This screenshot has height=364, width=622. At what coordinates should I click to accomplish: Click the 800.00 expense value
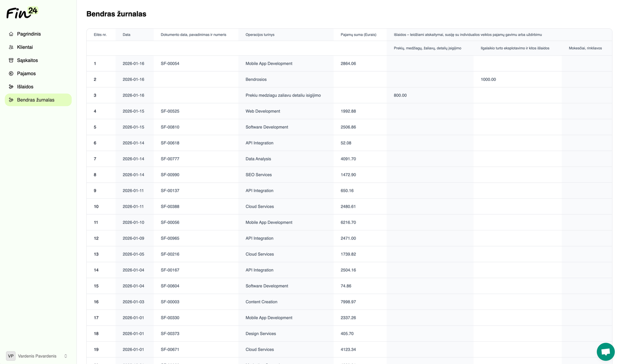click(400, 95)
